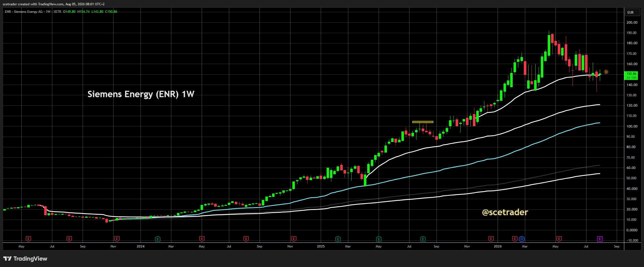Click the 2026 label on the time axis
Viewport: 644px width, 267px height.
(498, 246)
